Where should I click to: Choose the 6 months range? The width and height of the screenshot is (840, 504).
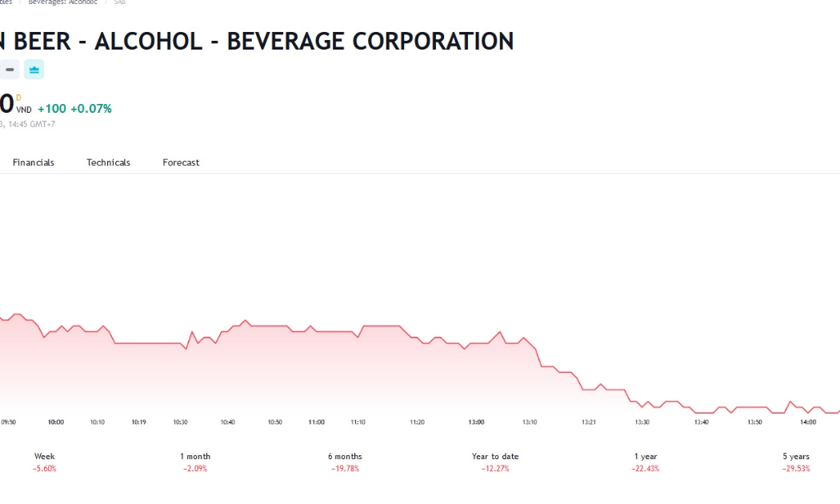[345, 462]
